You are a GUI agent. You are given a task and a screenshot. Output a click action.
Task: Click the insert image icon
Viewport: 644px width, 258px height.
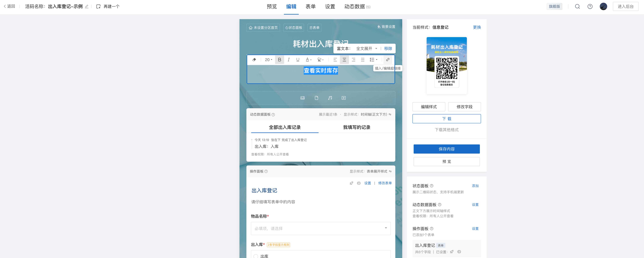pyautogui.click(x=303, y=98)
